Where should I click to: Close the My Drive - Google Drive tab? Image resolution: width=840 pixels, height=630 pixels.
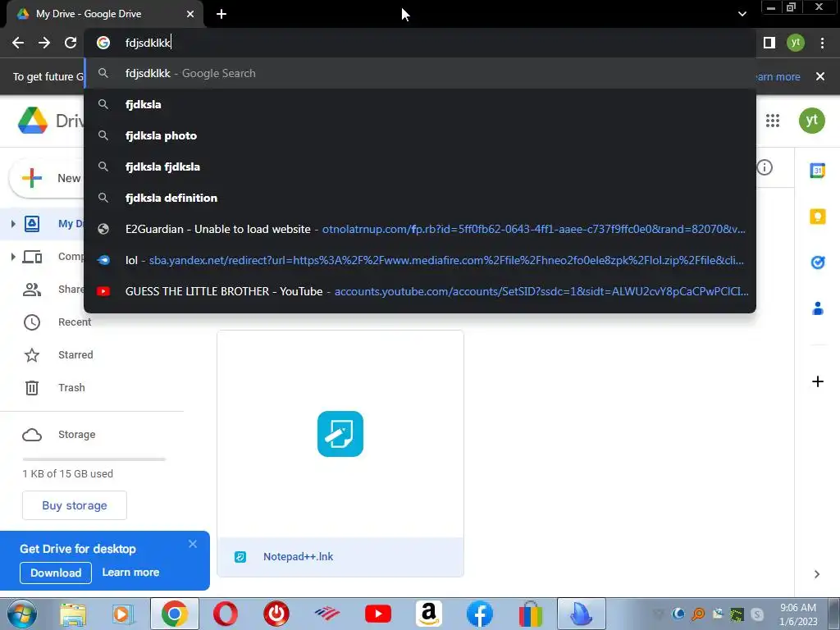click(x=190, y=14)
